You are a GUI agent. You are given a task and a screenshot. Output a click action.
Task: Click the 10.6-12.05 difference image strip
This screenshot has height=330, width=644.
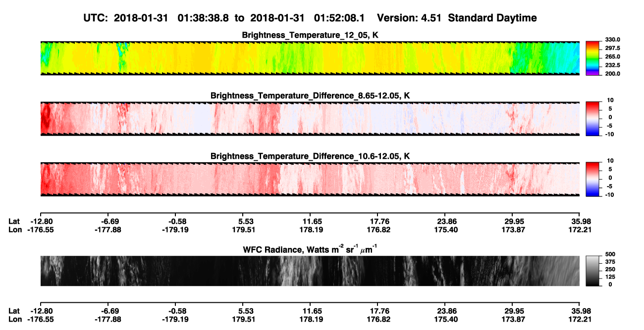click(x=310, y=179)
